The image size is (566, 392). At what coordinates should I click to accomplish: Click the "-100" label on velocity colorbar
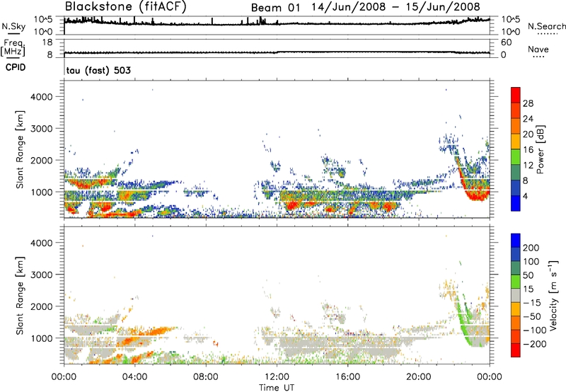click(535, 330)
